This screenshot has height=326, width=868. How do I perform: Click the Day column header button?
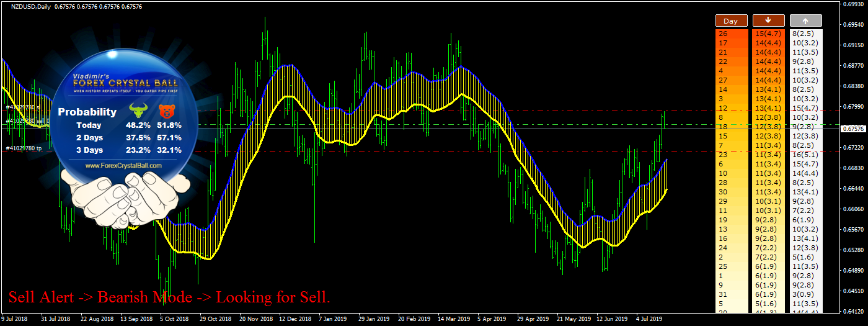tap(731, 20)
